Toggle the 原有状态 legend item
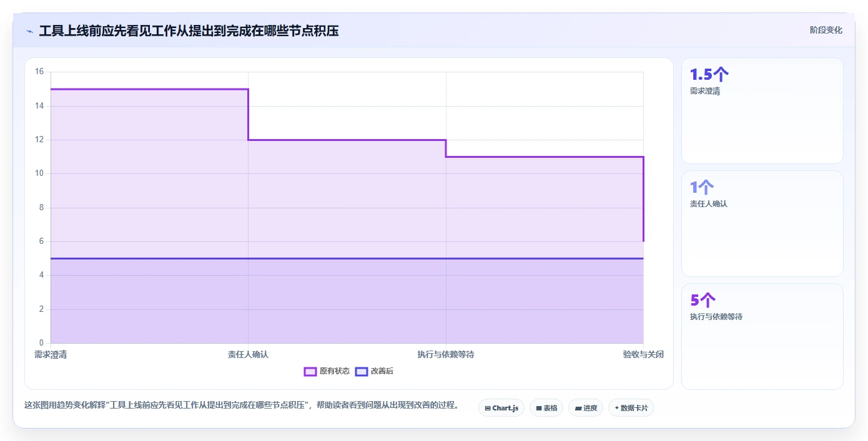 click(x=327, y=371)
